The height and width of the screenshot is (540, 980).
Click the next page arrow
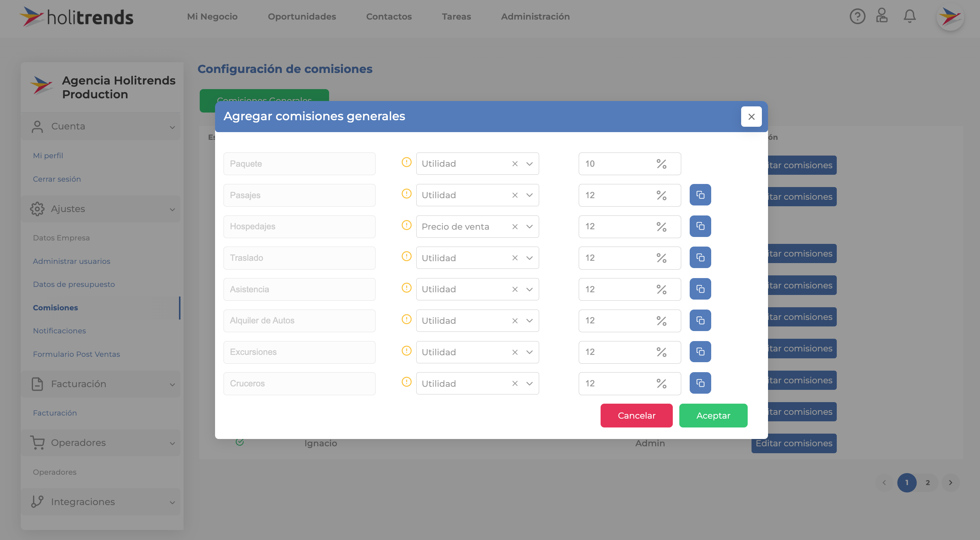click(x=950, y=483)
